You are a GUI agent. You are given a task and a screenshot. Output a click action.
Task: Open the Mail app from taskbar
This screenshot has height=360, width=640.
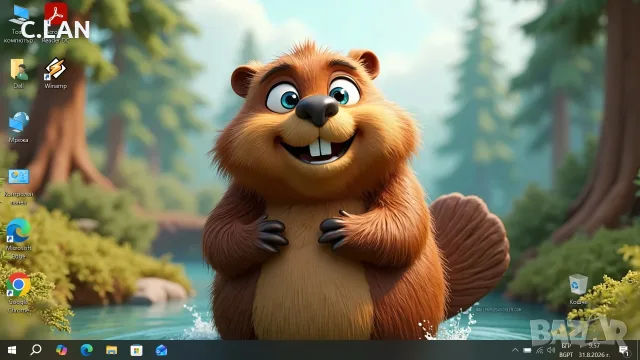[x=161, y=350]
